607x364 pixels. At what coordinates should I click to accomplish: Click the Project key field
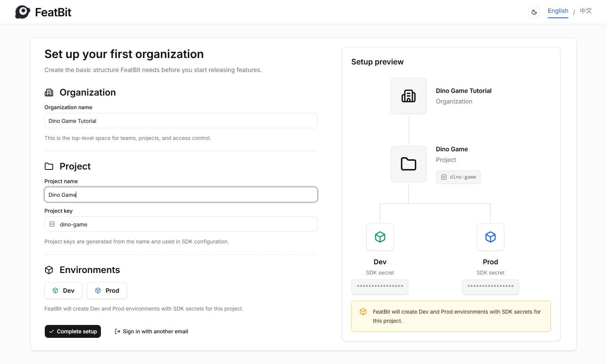click(181, 224)
